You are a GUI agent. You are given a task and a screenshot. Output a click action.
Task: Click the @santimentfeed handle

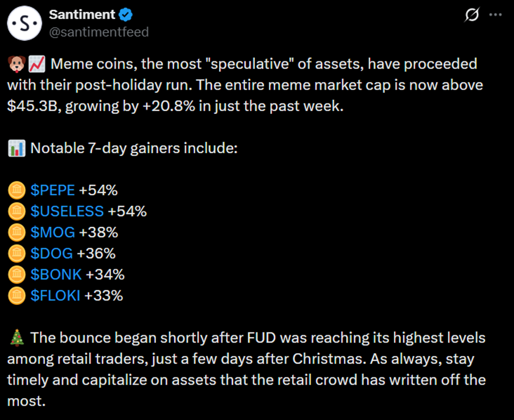coord(99,32)
